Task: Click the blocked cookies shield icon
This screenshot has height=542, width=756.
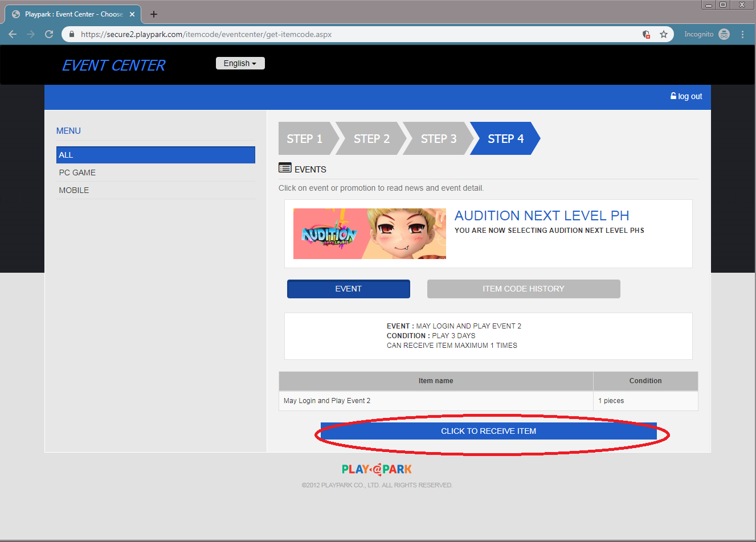Action: (x=646, y=34)
